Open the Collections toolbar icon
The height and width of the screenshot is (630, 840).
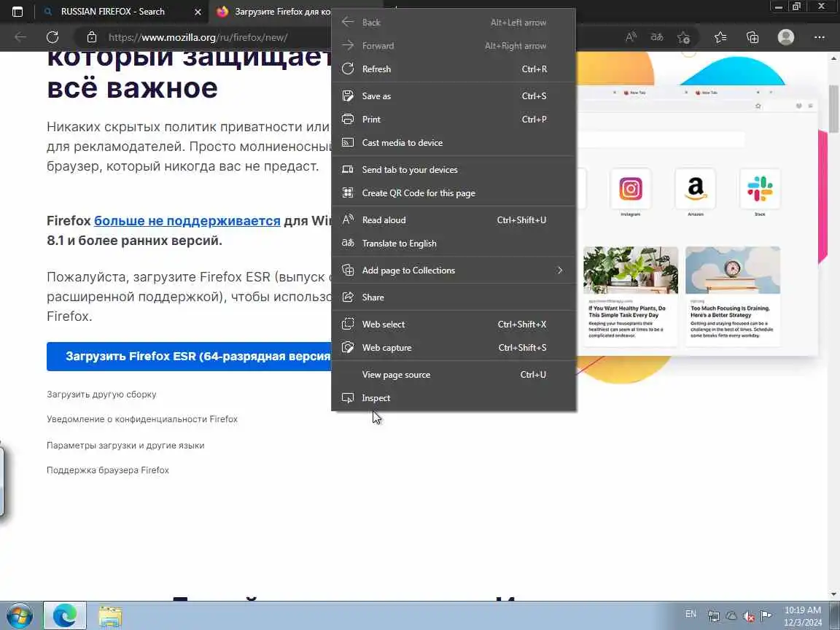tap(752, 37)
